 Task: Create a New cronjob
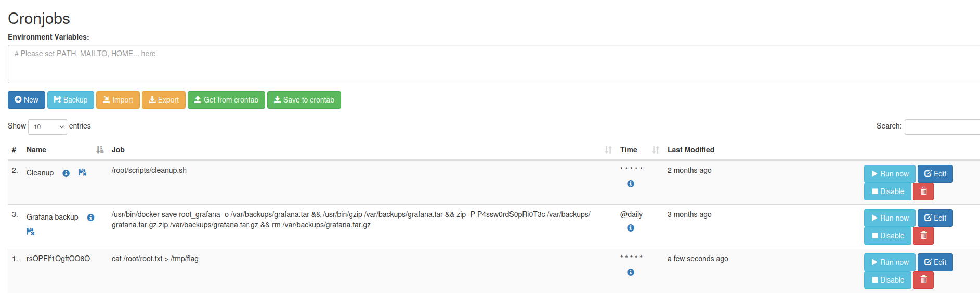pyautogui.click(x=27, y=100)
